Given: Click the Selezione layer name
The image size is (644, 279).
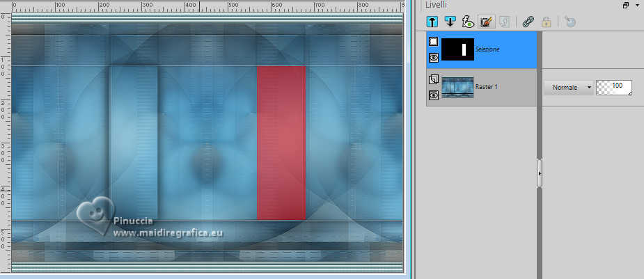Looking at the screenshot, I should [487, 49].
